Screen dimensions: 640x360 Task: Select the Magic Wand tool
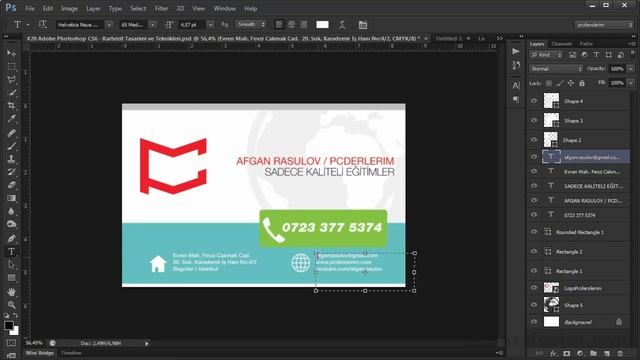click(x=11, y=92)
